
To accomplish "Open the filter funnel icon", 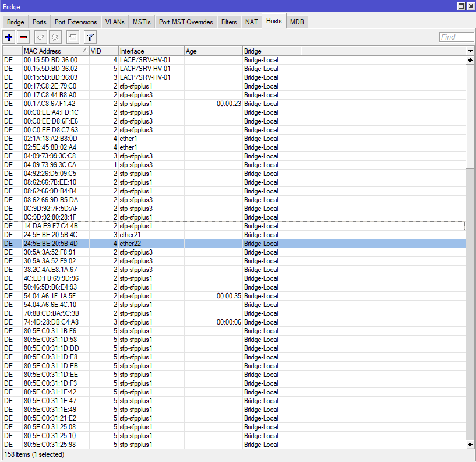I will click(x=90, y=37).
